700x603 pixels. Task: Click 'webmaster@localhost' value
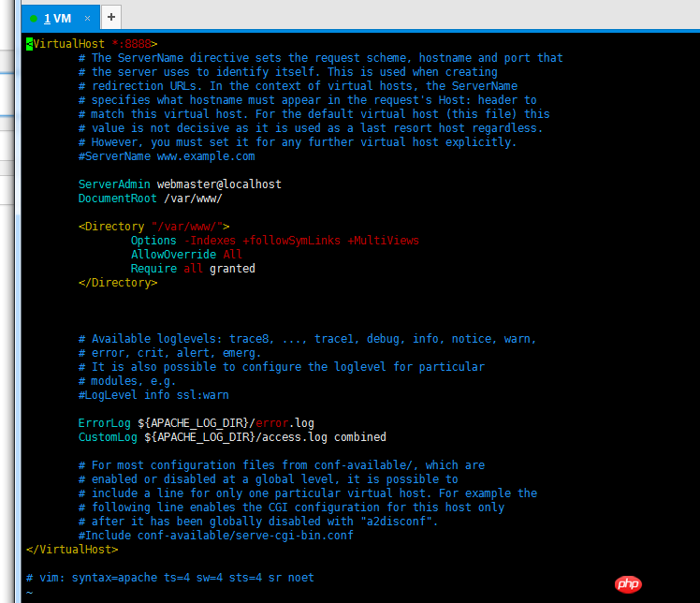click(x=219, y=184)
